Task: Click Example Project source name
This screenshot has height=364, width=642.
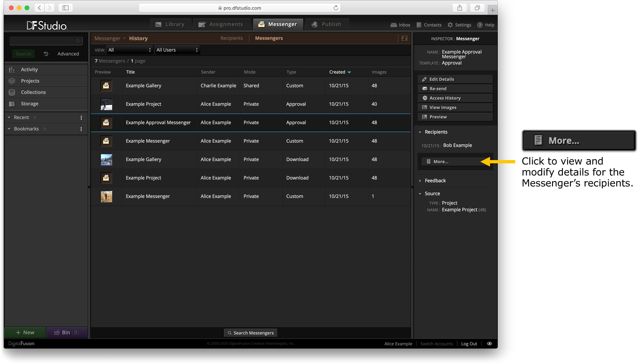Action: point(460,210)
